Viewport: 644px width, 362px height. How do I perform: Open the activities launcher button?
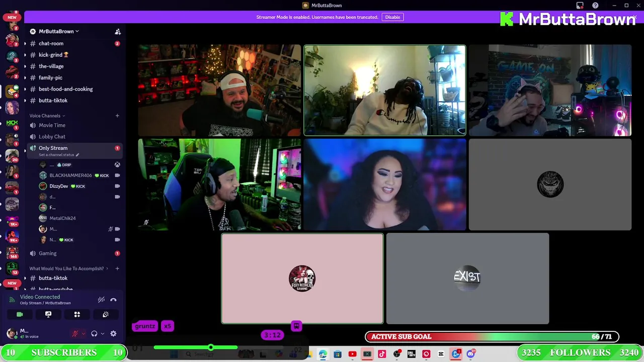point(77,314)
